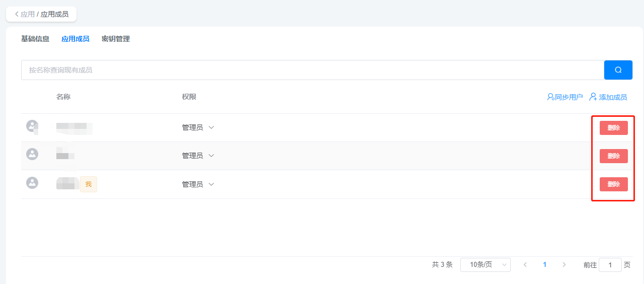This screenshot has width=644, height=284.
Task: Delete the first member with 删除 button
Action: (x=614, y=128)
